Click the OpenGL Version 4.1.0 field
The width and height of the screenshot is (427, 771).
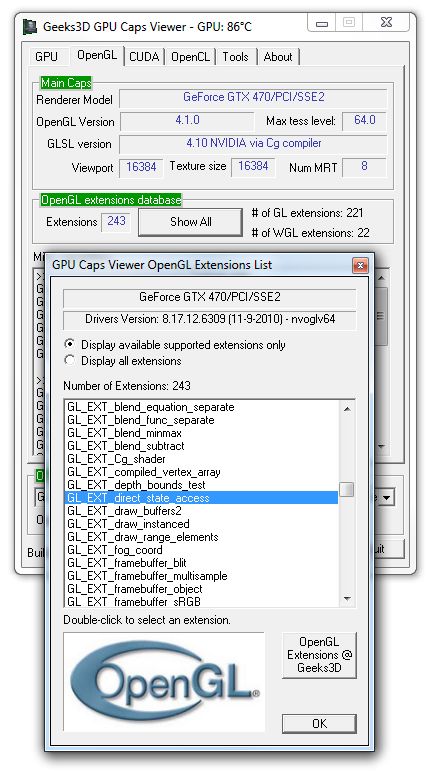[x=187, y=120]
